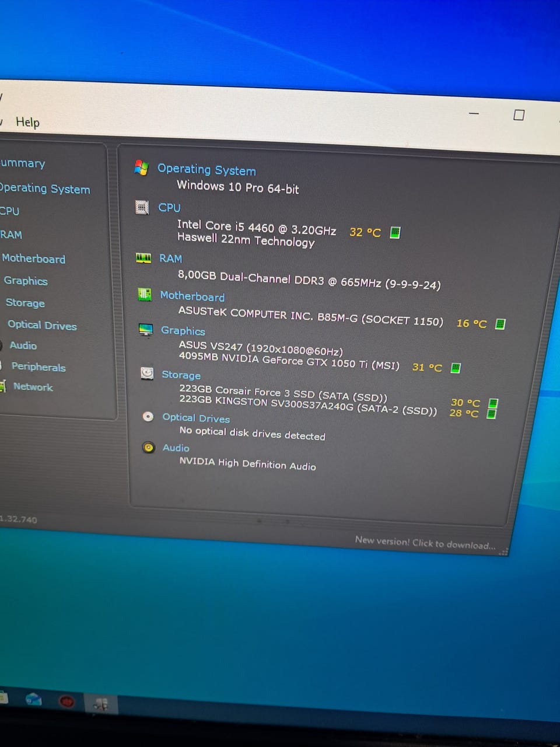Screen dimensions: 560x747
Task: Open the Help menu
Action: point(27,122)
